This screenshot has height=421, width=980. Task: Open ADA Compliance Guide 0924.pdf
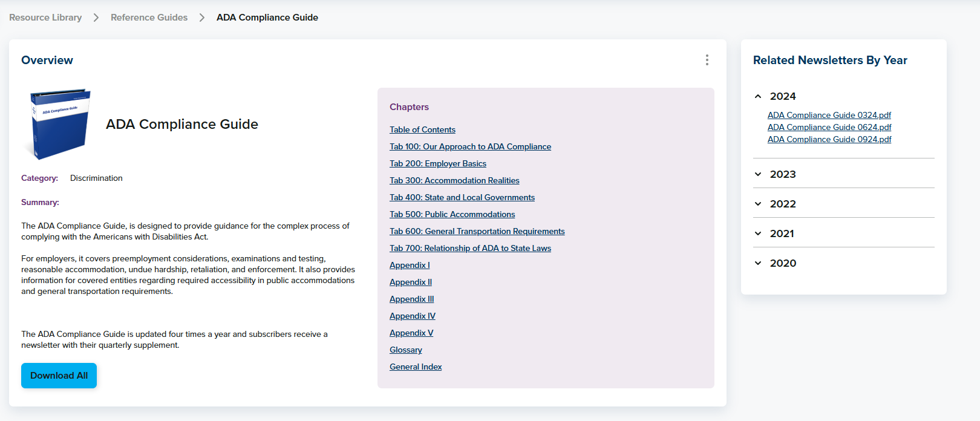coord(829,139)
